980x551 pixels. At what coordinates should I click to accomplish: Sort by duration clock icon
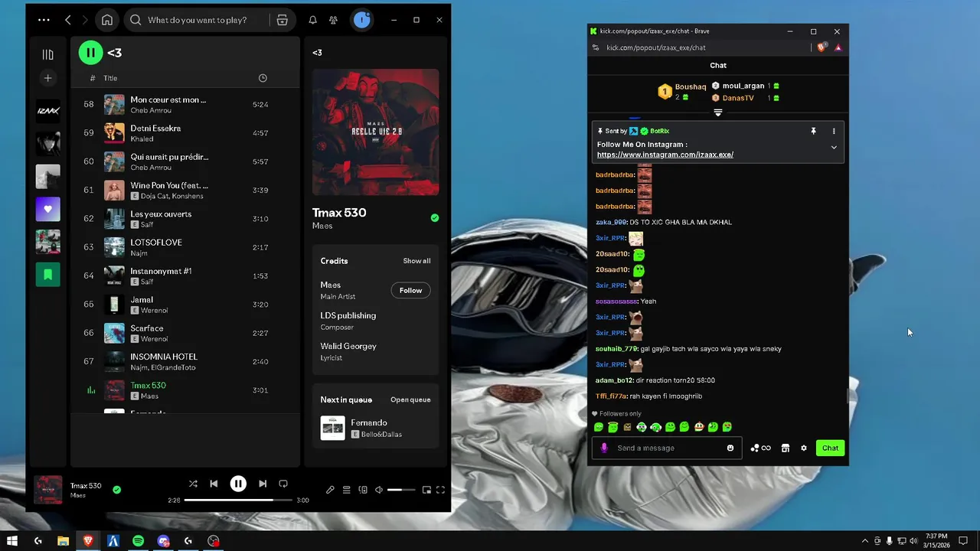pos(263,78)
